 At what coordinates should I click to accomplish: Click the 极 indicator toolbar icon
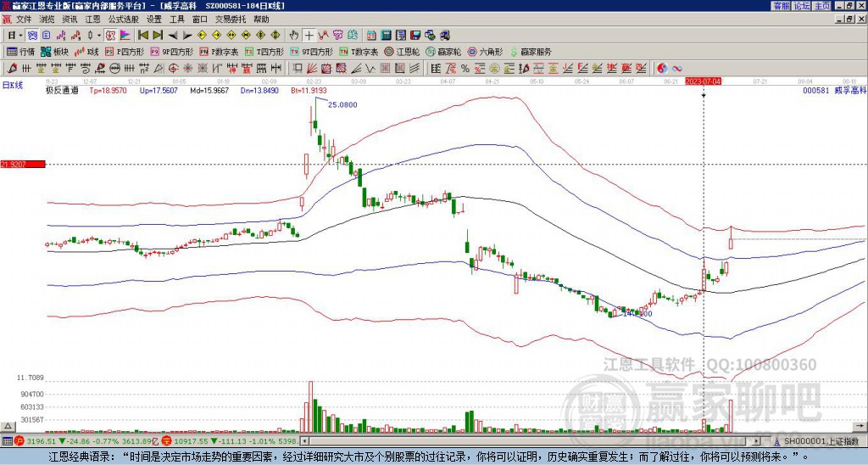point(110,36)
